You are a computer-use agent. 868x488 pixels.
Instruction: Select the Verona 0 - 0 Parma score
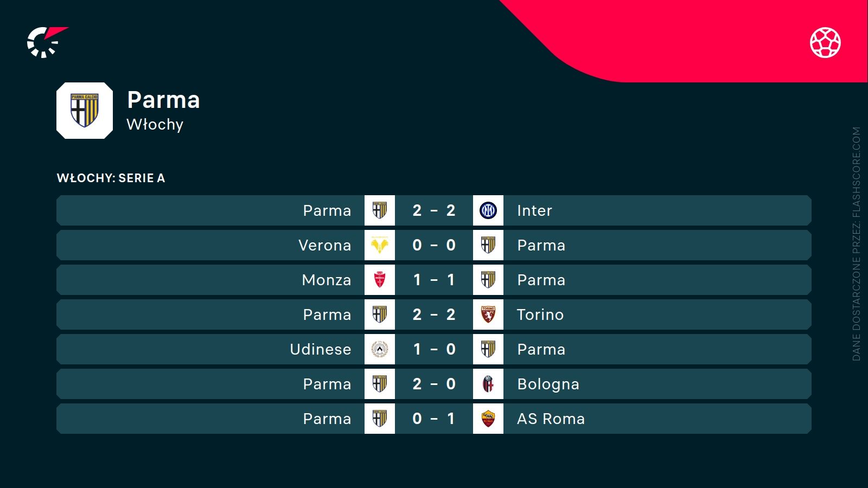tap(434, 245)
